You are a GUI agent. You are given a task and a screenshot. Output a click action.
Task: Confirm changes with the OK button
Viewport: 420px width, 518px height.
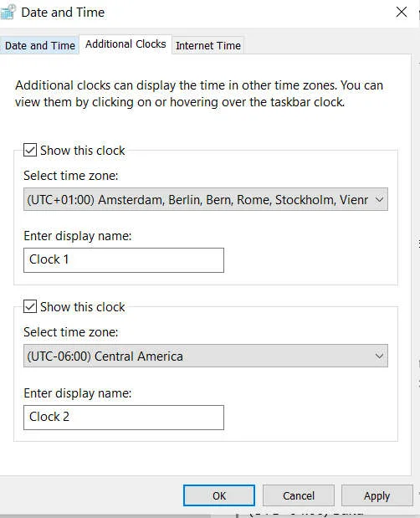219,495
